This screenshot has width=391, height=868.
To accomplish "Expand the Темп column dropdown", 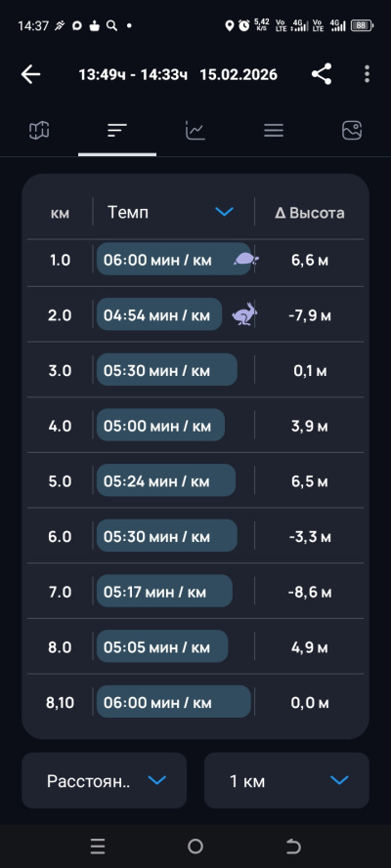I will tap(224, 212).
